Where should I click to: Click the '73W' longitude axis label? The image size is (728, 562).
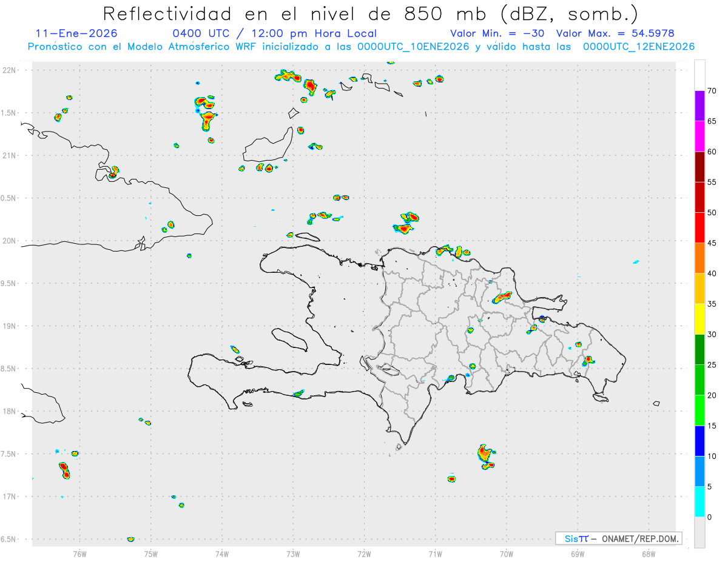click(293, 554)
